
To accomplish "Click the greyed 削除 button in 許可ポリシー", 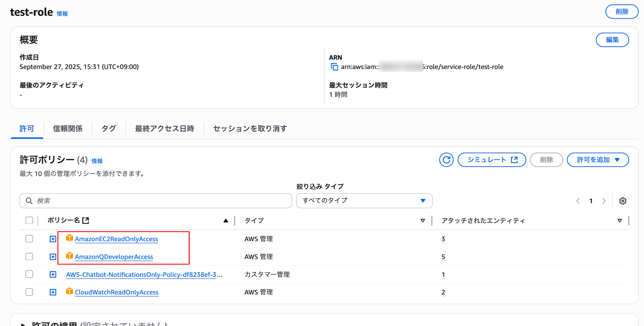I will [546, 160].
